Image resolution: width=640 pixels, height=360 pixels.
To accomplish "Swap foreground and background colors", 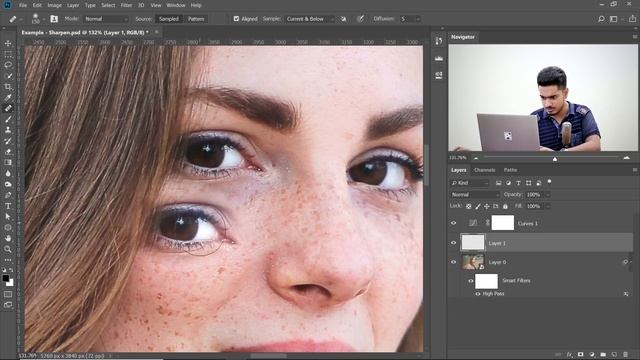I will pyautogui.click(x=11, y=270).
